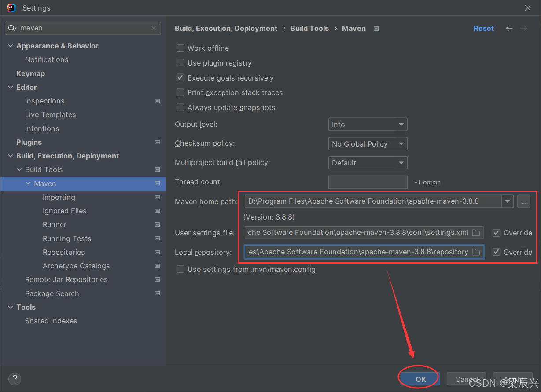Click the project icon next to Ignored Files
The image size is (541, 392).
[x=157, y=211]
